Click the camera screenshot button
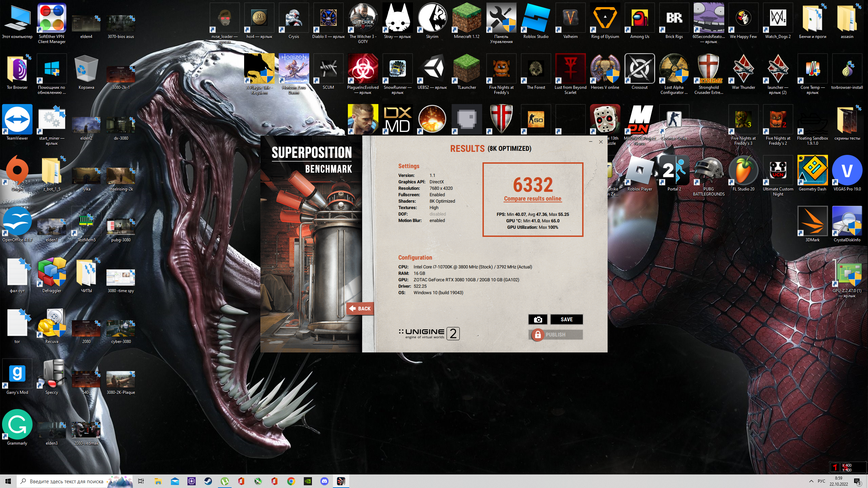 (x=538, y=319)
